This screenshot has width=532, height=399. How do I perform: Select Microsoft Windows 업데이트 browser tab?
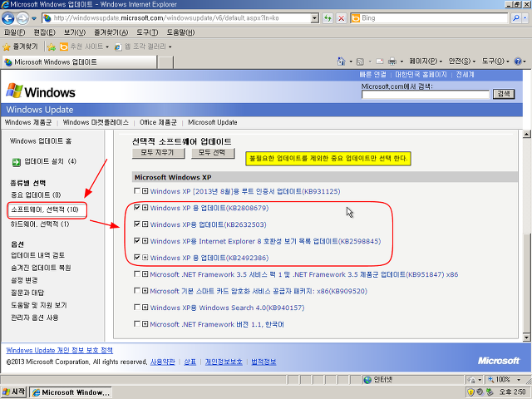pyautogui.click(x=80, y=62)
